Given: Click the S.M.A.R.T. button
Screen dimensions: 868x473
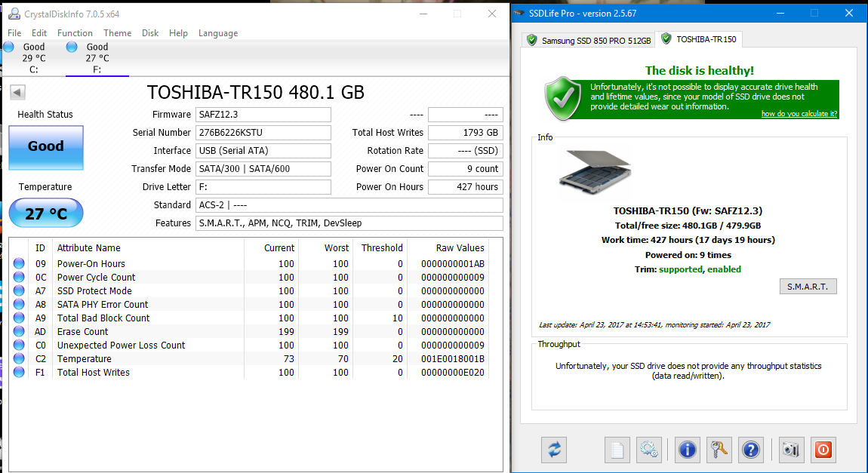Looking at the screenshot, I should click(x=808, y=287).
